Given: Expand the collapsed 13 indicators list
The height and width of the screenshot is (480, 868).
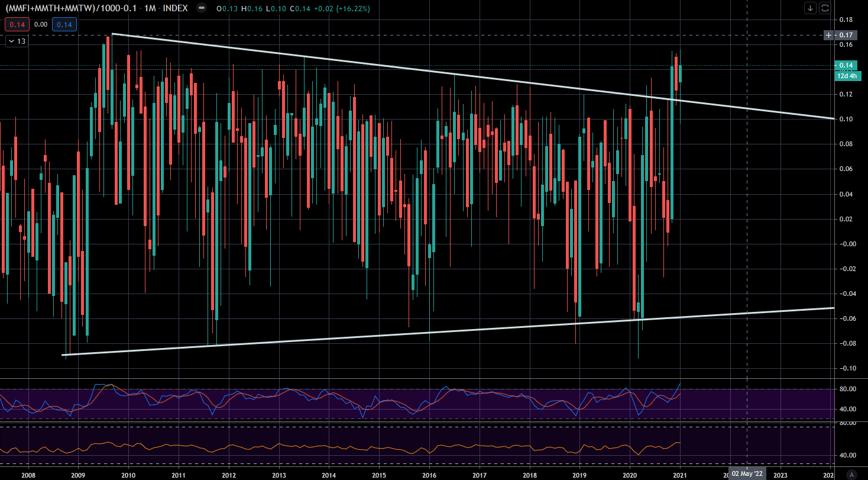Looking at the screenshot, I should click(x=17, y=41).
